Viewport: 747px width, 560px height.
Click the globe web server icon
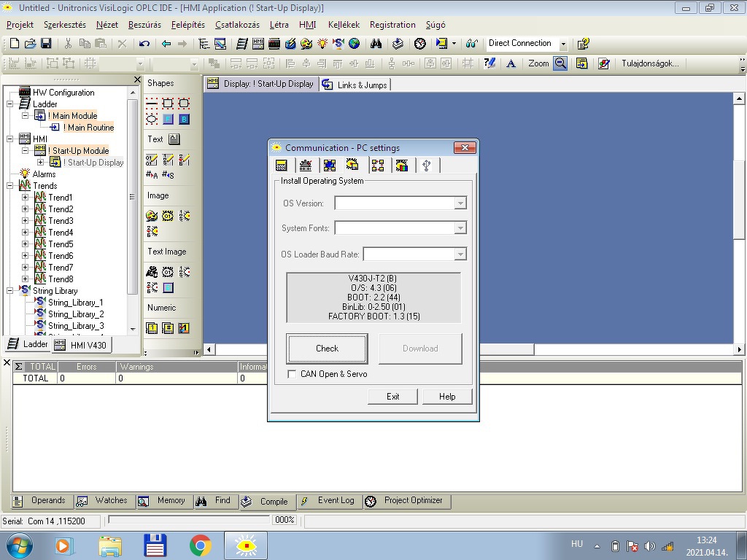pyautogui.click(x=354, y=44)
